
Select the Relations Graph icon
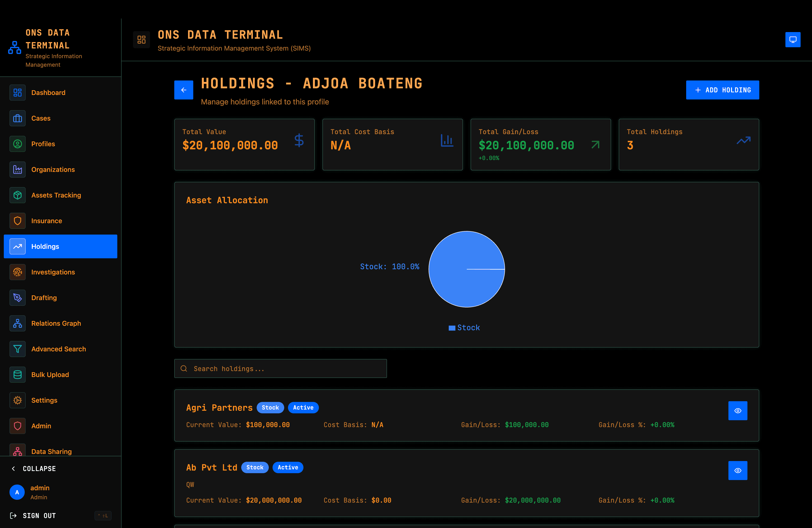(x=17, y=323)
